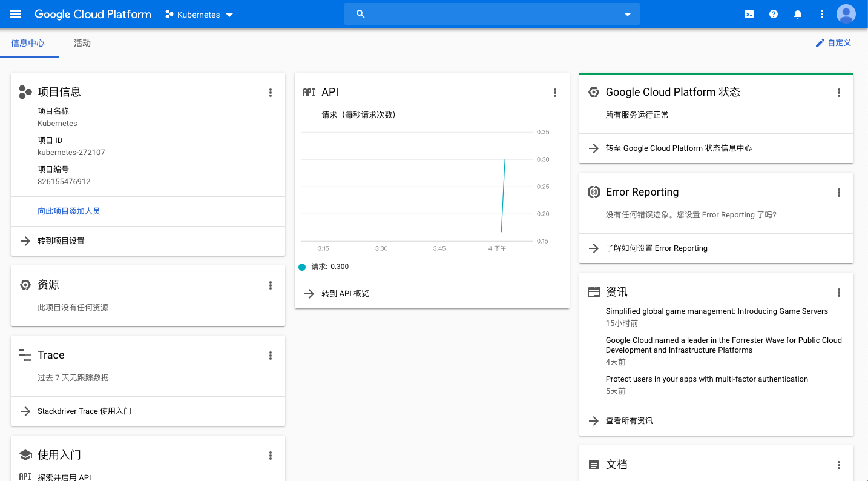This screenshot has height=481, width=868.
Task: Click the pencil icon beside 自定义
Action: (820, 43)
